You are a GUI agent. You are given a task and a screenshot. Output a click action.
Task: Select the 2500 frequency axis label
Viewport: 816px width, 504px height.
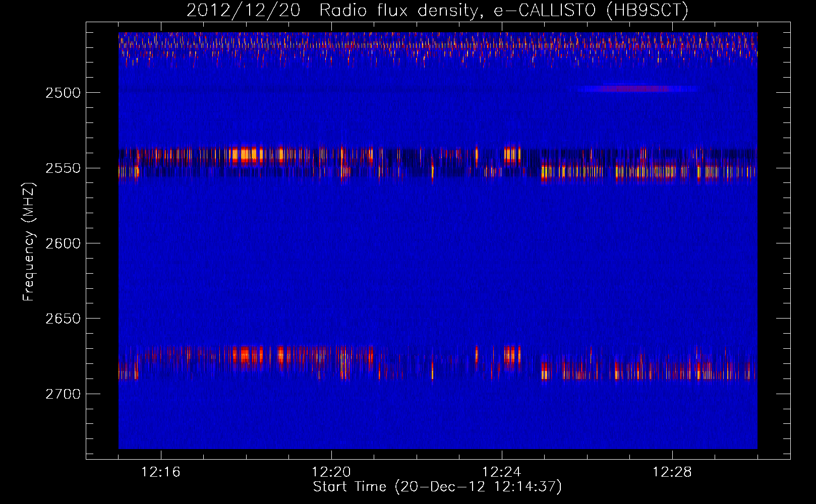63,93
